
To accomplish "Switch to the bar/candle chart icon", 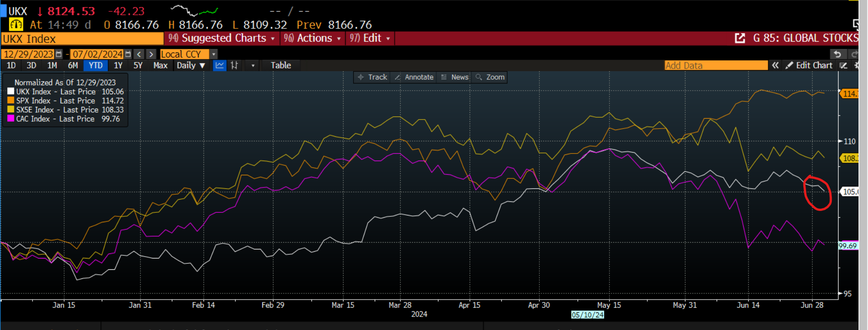I will pos(234,66).
